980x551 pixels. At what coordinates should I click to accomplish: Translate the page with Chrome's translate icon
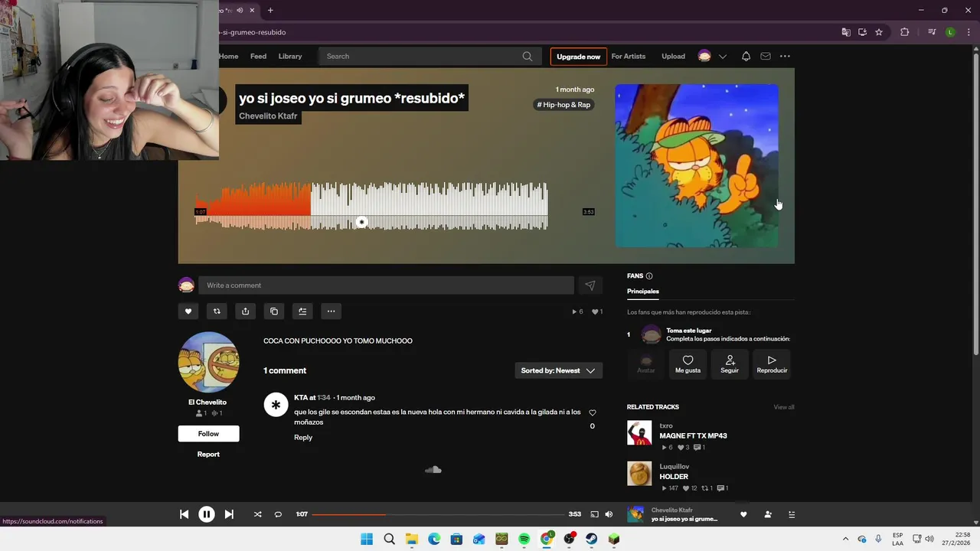pos(845,32)
